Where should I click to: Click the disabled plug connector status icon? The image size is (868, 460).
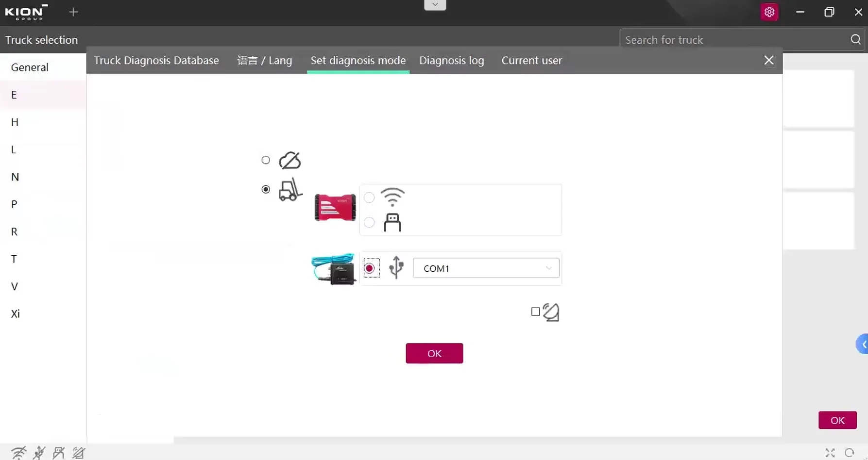click(x=59, y=453)
